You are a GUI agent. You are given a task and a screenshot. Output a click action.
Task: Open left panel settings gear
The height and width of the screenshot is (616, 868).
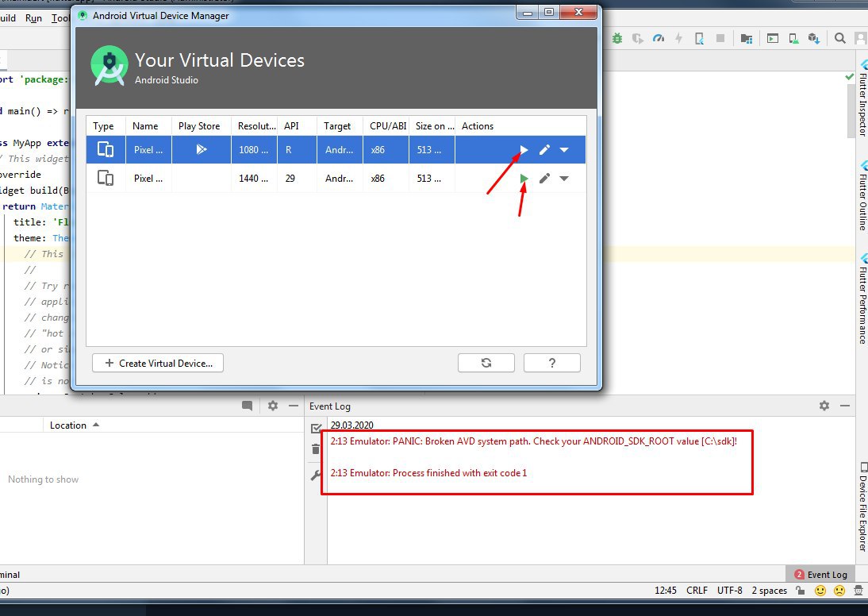coord(273,406)
